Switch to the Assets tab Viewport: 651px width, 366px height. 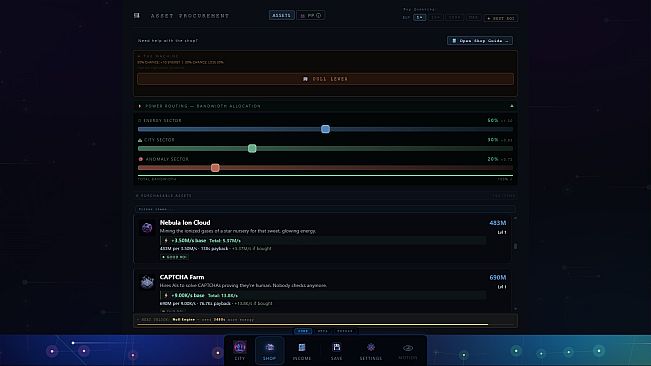coord(281,15)
